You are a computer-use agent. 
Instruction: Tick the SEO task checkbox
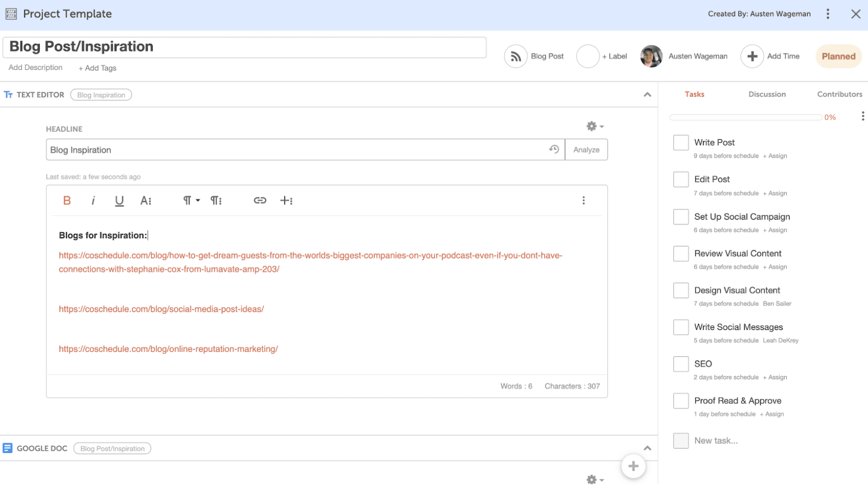coord(681,364)
